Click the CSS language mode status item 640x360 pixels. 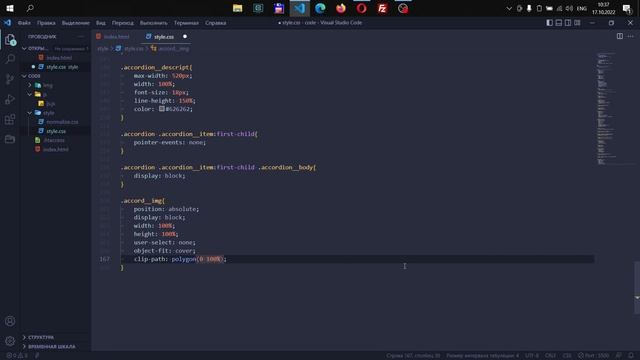coord(567,356)
